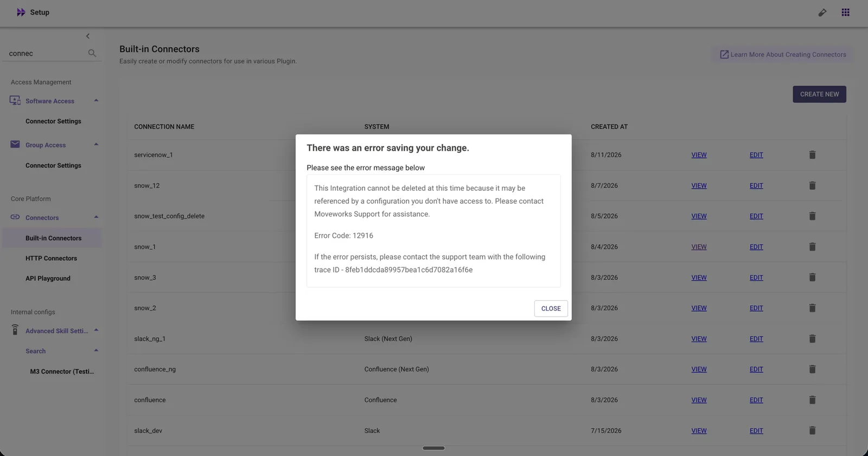Click the Software Access monitor icon
The image size is (868, 456).
click(x=15, y=101)
